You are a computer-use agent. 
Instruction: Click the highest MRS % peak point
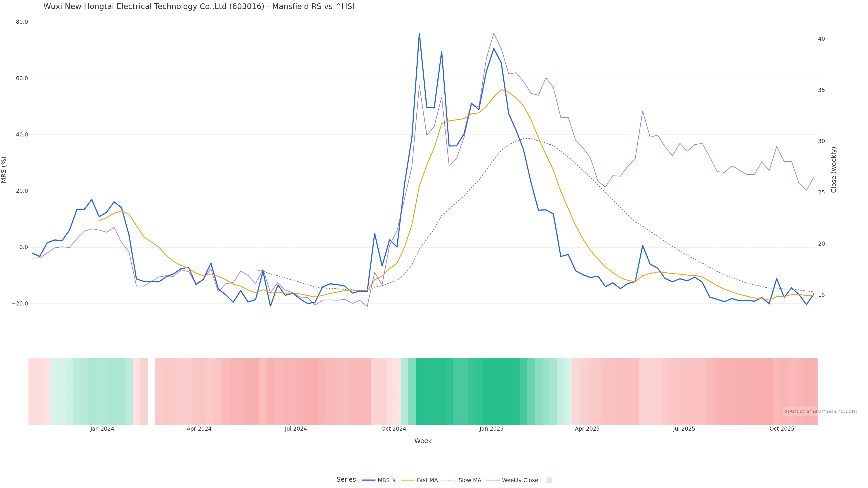pos(419,34)
